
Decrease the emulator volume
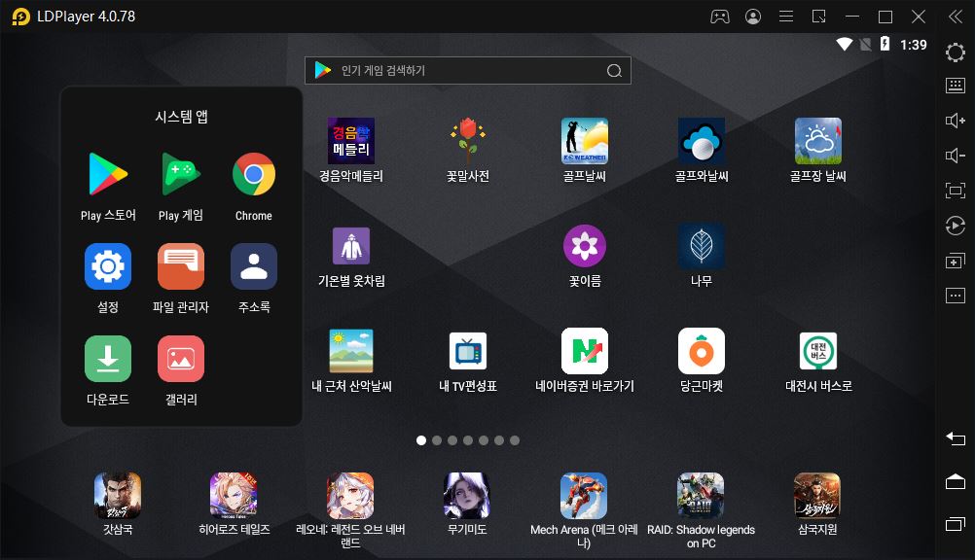[955, 153]
